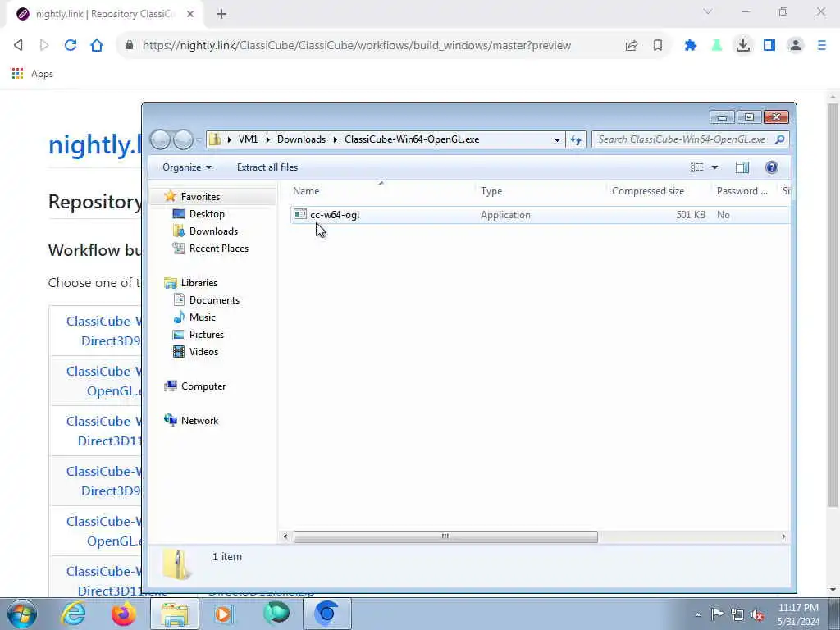This screenshot has height=630, width=840.
Task: Click the muted volume tray icon
Action: point(757,614)
